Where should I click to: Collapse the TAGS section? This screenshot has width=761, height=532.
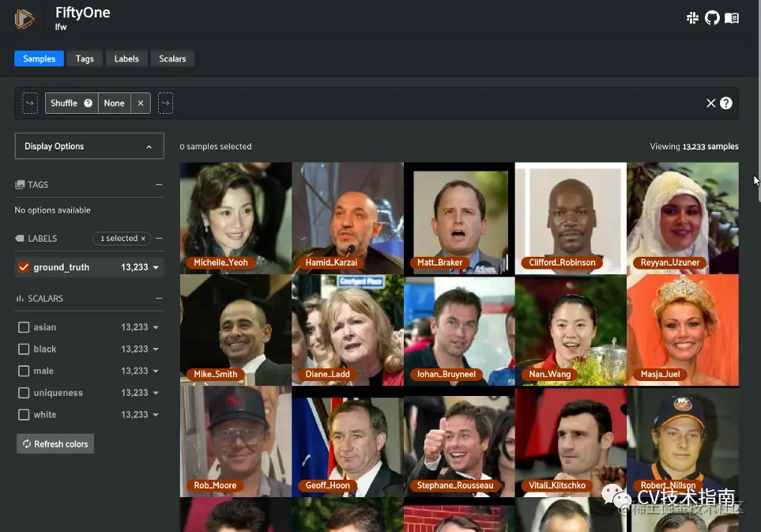coord(159,184)
